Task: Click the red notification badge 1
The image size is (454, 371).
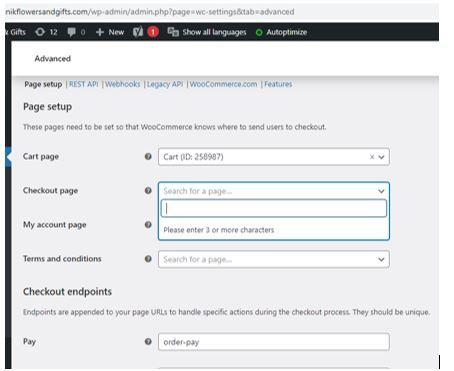Action: (x=153, y=32)
